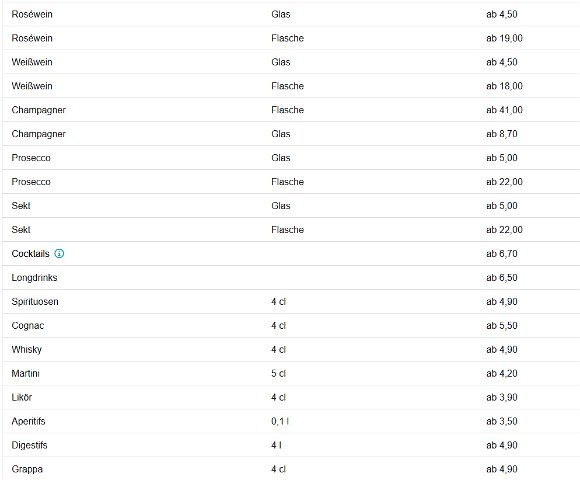Viewport: 580px width, 480px height.
Task: Click the info icon next to Cocktails
Action: (x=59, y=254)
